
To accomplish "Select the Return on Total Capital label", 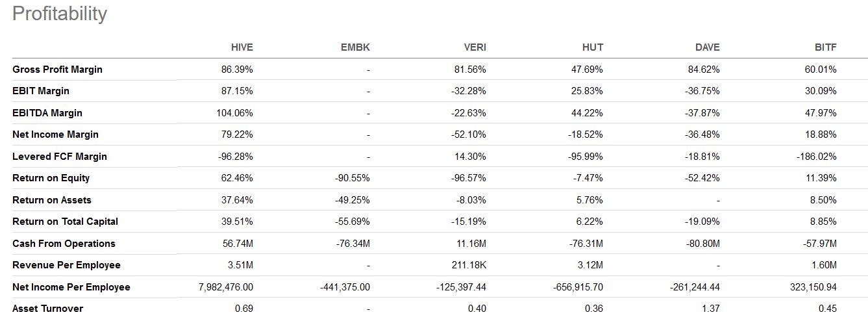I will tap(65, 222).
